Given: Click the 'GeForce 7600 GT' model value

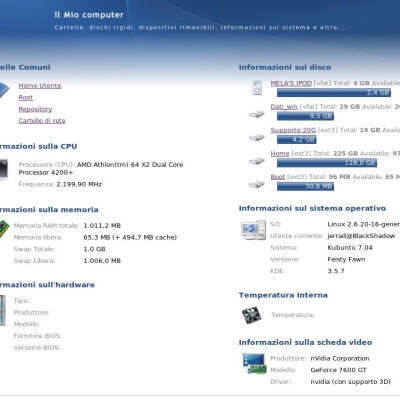Looking at the screenshot, I should coord(338,370).
